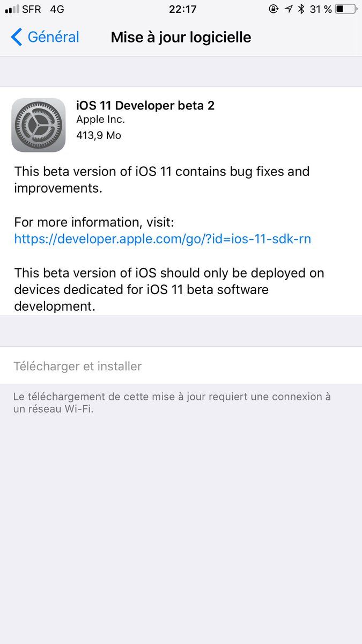Tap the 4G network indicator
The image size is (362, 644).
tap(57, 9)
